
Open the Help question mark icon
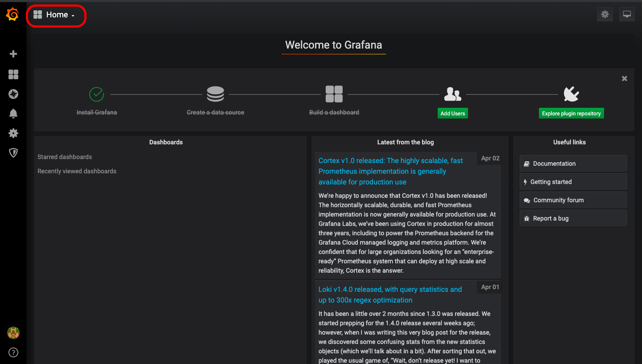13,353
